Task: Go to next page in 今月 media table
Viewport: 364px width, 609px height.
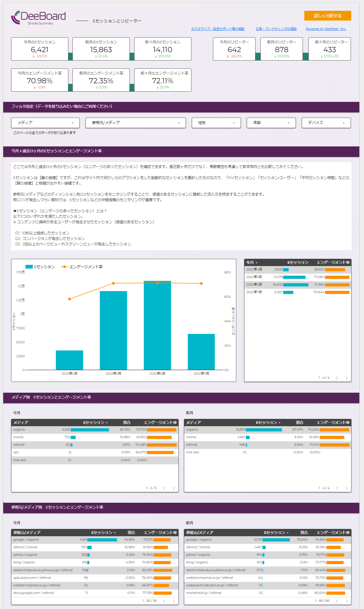Action: 174,488
